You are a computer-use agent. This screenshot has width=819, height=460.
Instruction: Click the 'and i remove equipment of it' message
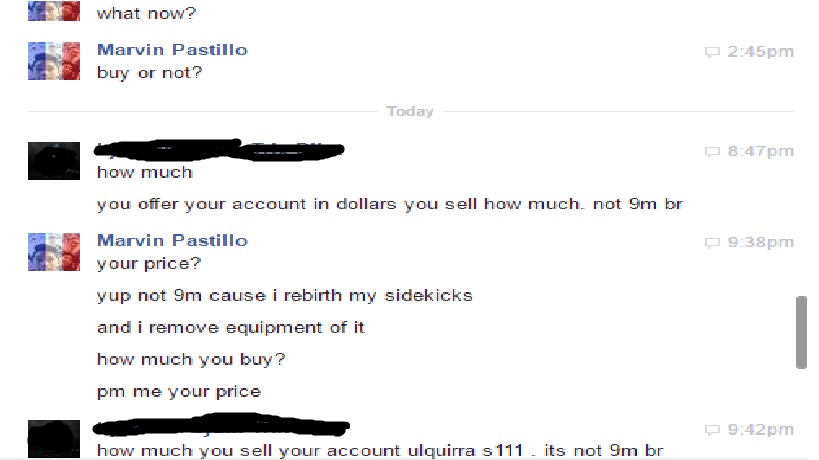(231, 327)
